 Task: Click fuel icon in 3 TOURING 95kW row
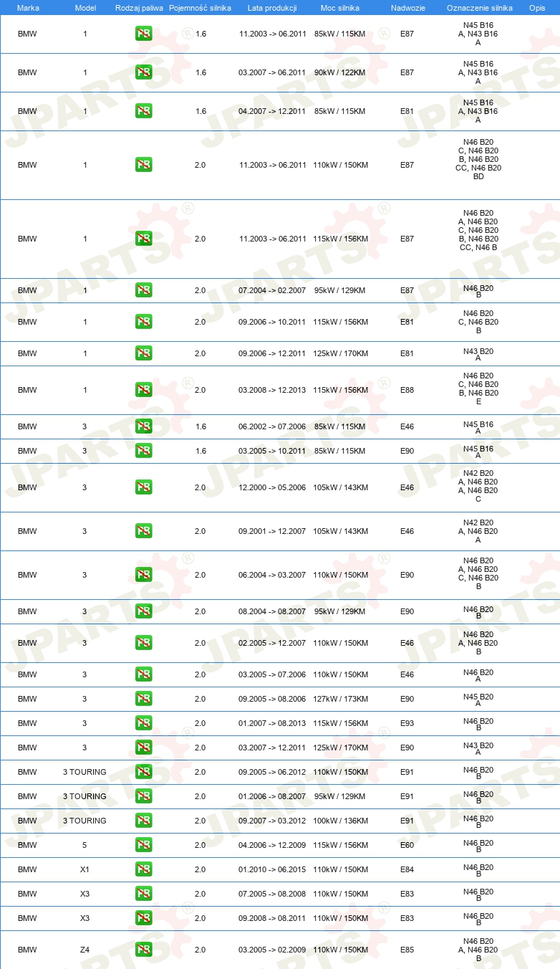click(x=144, y=796)
